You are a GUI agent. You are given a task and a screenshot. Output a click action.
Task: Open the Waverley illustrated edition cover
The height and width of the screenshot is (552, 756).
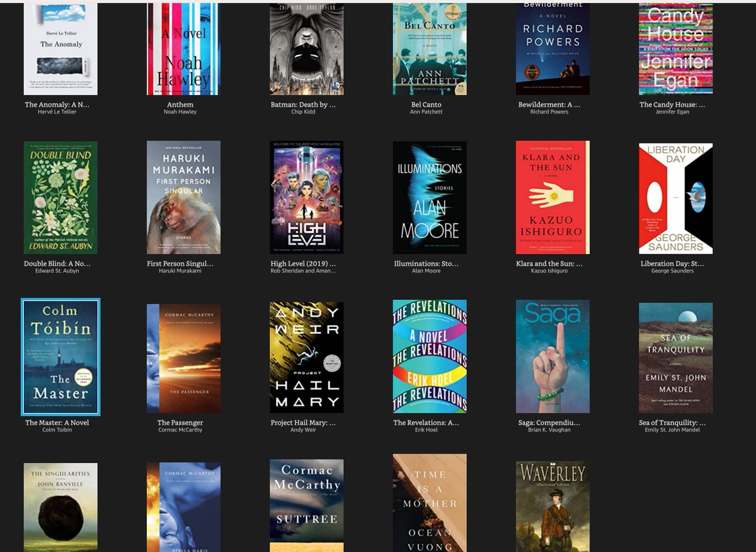pyautogui.click(x=553, y=507)
